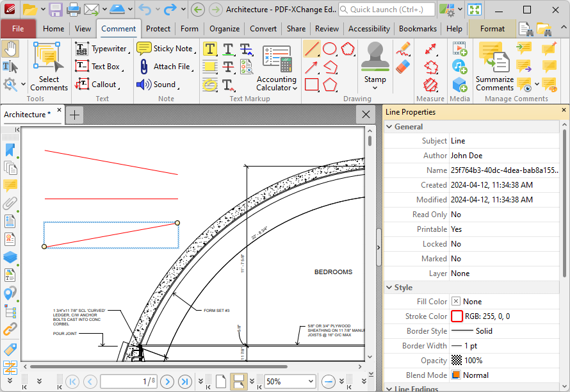Select the Eraser tool
This screenshot has width=570, height=392.
pyautogui.click(x=403, y=67)
